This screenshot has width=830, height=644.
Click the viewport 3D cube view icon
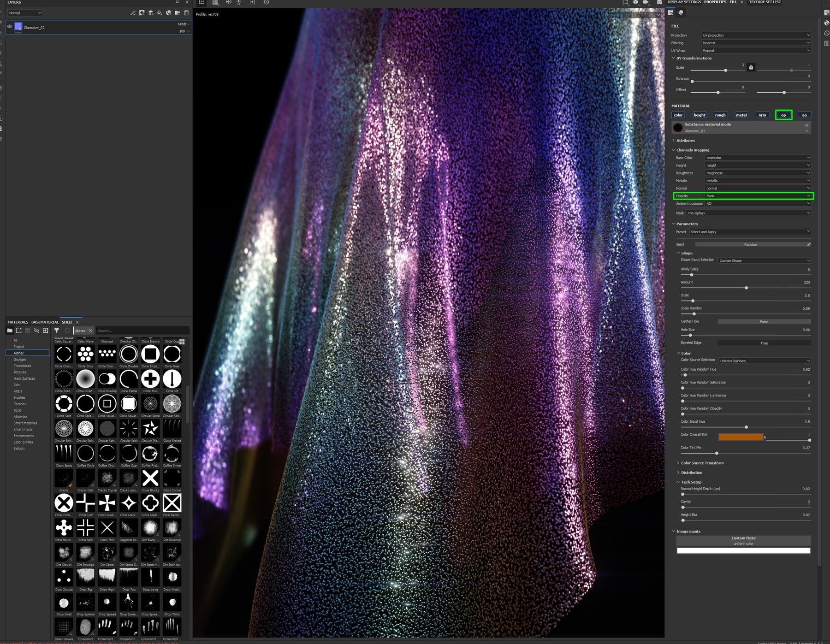click(635, 2)
